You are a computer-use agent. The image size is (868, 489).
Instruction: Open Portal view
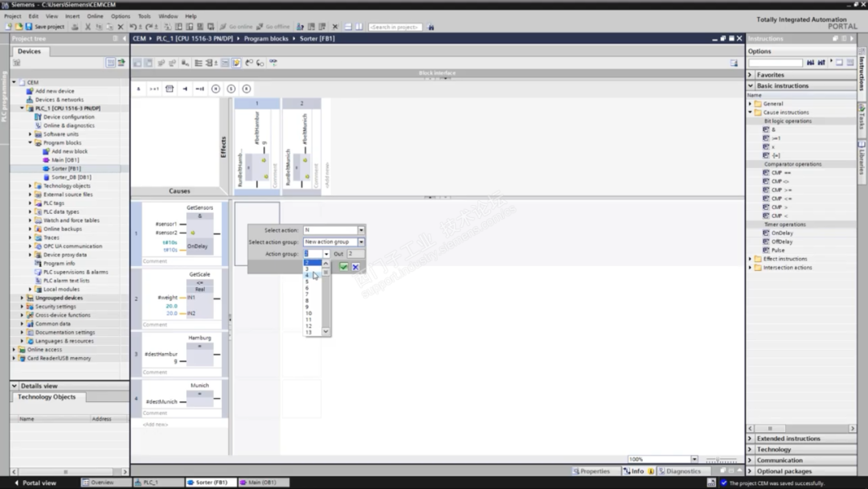(39, 483)
